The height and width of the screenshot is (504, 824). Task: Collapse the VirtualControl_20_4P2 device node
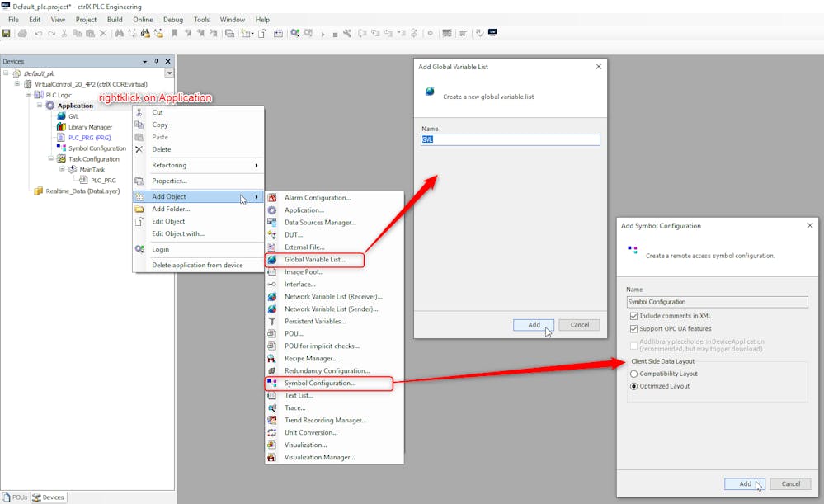click(x=17, y=83)
